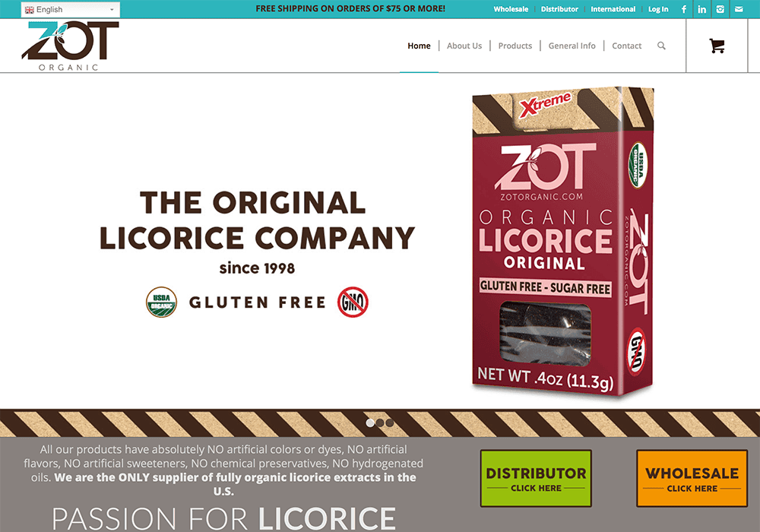
Task: Click the green Distributor button
Action: pos(536,479)
